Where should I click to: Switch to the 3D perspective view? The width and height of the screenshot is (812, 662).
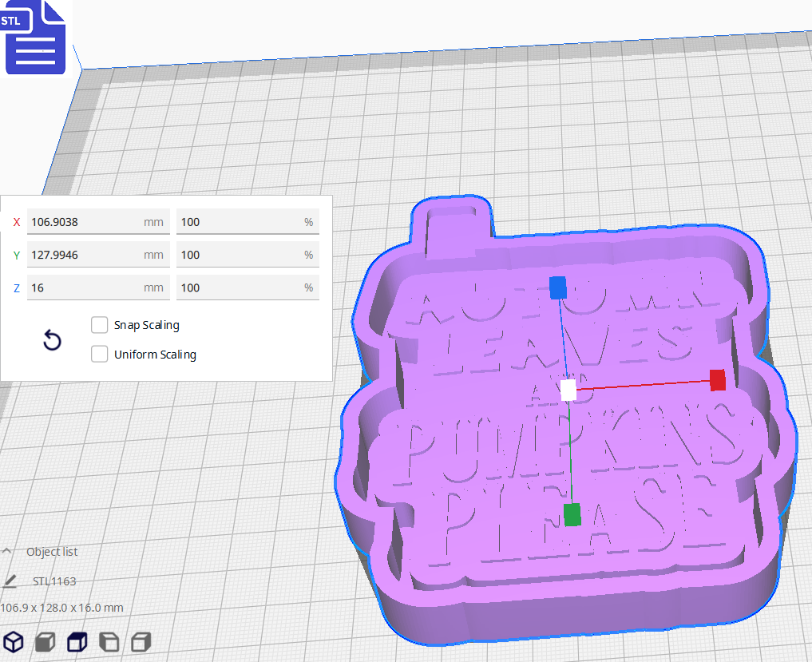[x=14, y=642]
